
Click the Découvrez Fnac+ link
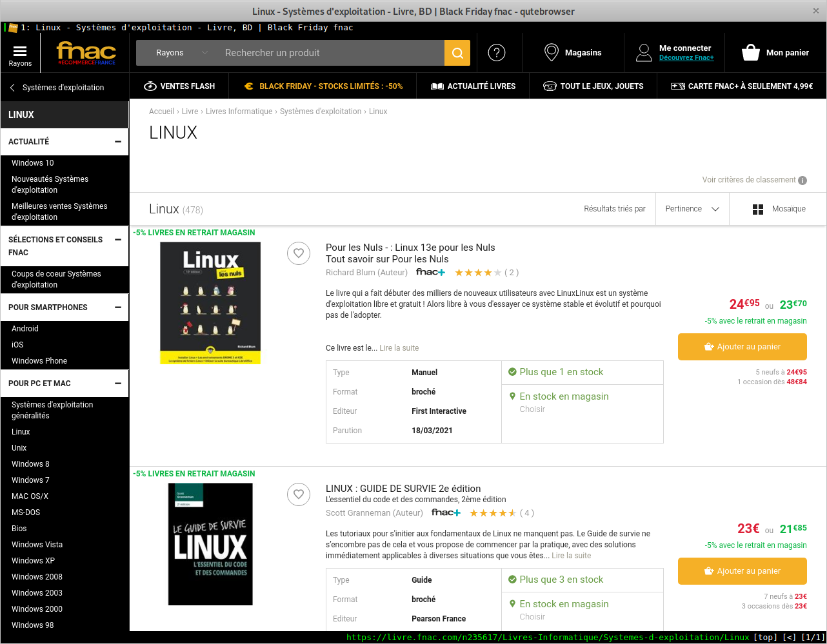click(686, 58)
